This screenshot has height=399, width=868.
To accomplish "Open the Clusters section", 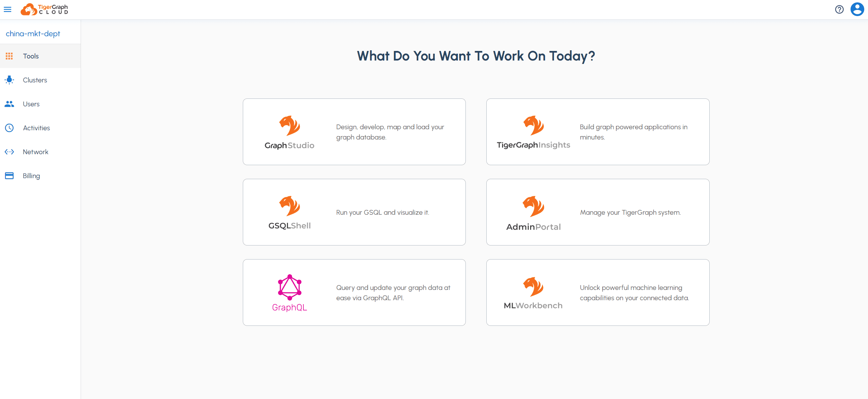I will coord(40,80).
